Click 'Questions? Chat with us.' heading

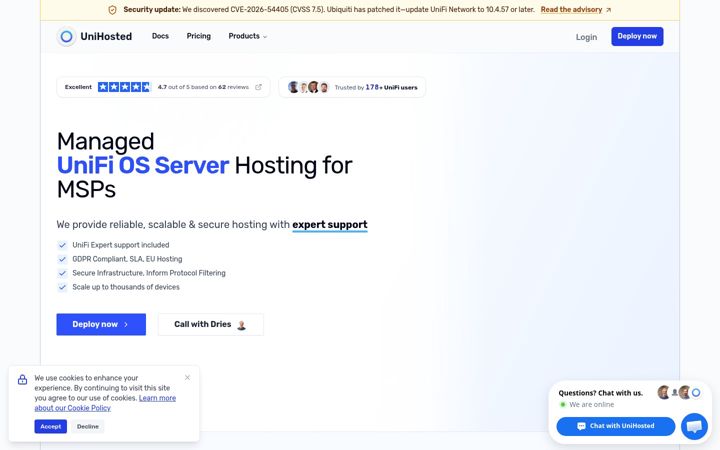click(x=601, y=393)
